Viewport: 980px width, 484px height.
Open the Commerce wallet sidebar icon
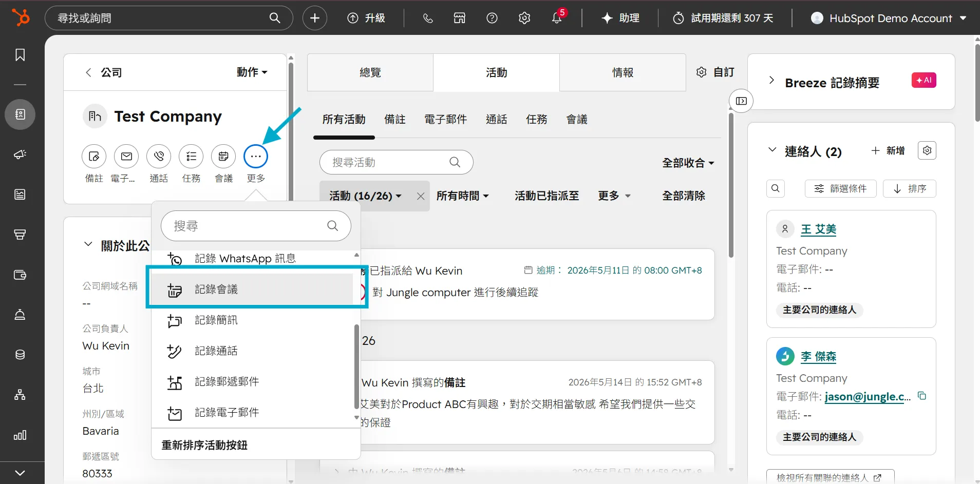(20, 275)
